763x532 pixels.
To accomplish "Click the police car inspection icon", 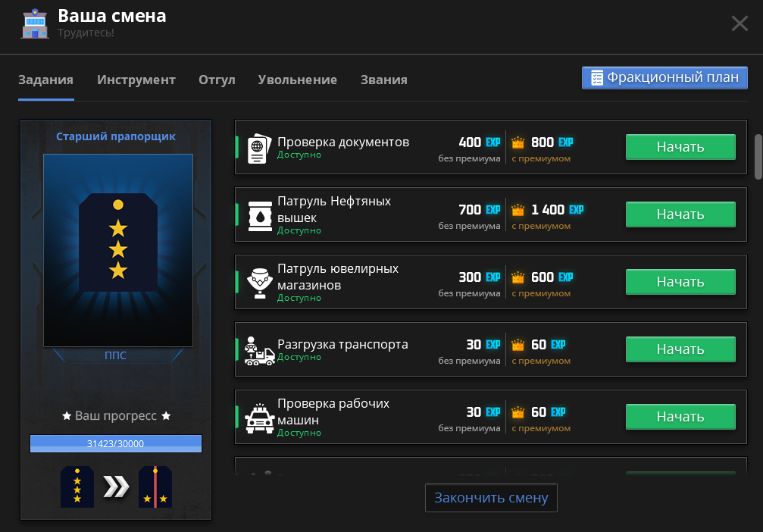I will pyautogui.click(x=259, y=417).
